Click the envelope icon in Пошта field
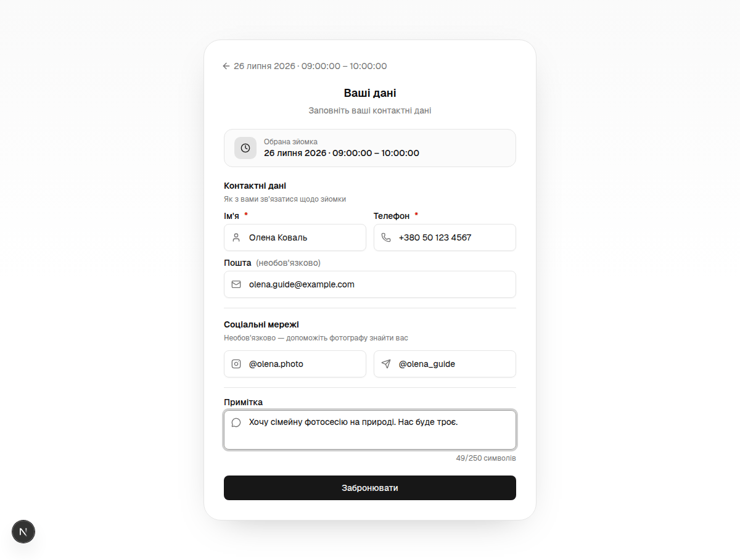 236,284
